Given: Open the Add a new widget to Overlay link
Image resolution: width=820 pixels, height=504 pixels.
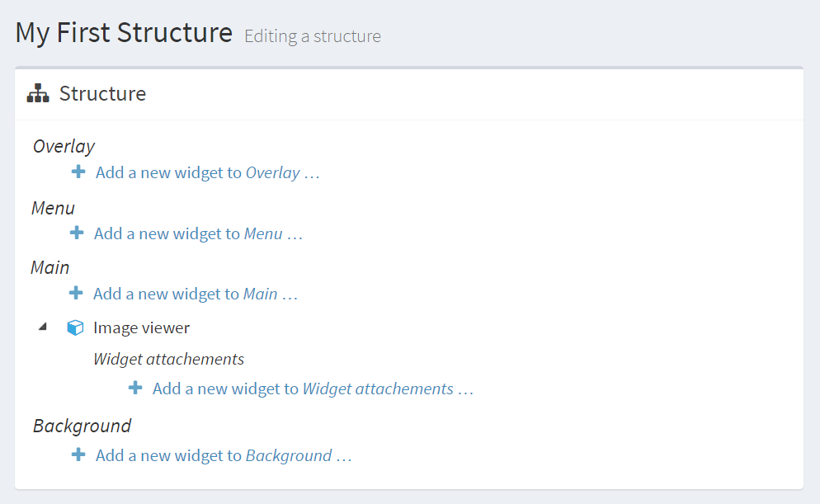Looking at the screenshot, I should 207,172.
